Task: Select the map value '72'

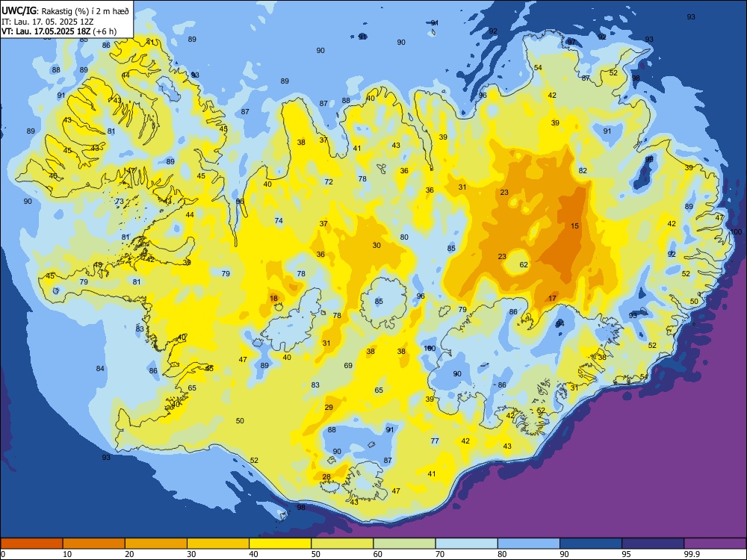Action: pyautogui.click(x=329, y=182)
